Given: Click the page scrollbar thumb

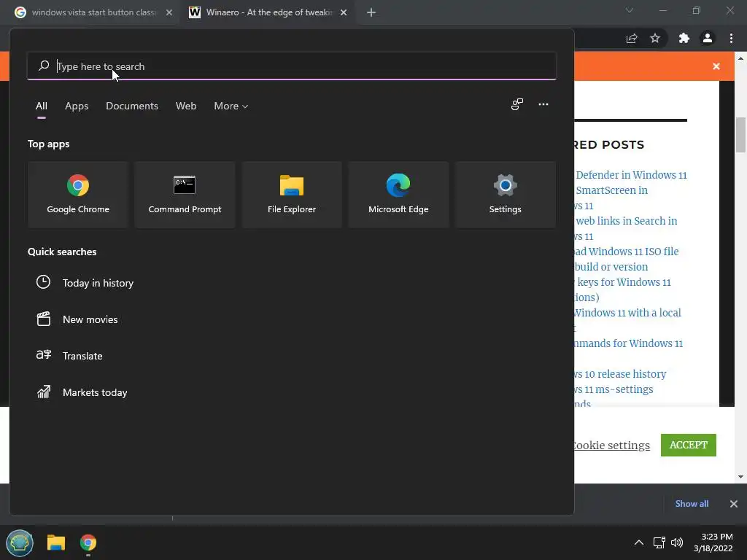Looking at the screenshot, I should [x=740, y=135].
